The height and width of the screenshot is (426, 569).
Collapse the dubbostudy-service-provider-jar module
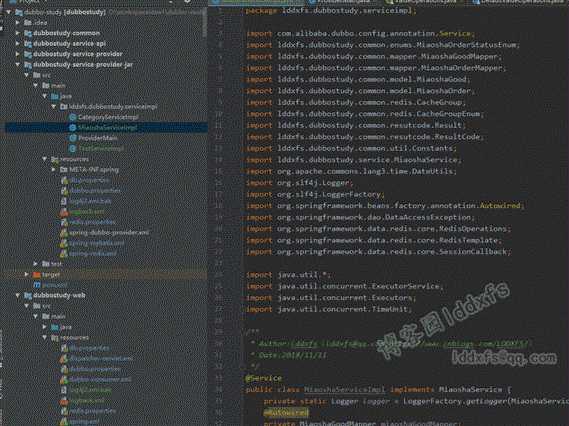17,65
